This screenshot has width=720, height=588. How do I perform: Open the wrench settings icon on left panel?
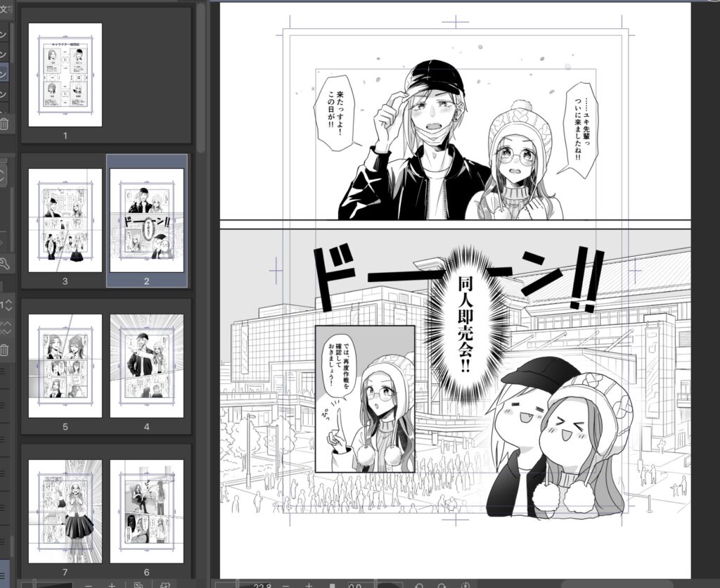point(4,264)
